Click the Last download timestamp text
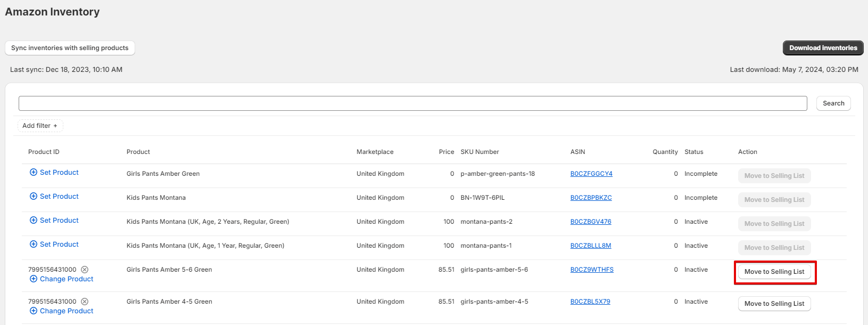 pos(794,69)
